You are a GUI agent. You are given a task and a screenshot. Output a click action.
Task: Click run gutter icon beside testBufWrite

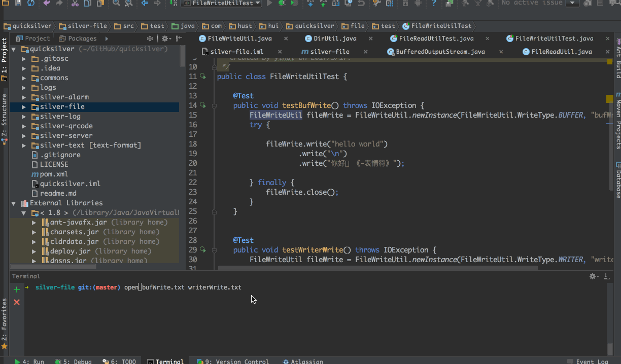203,105
